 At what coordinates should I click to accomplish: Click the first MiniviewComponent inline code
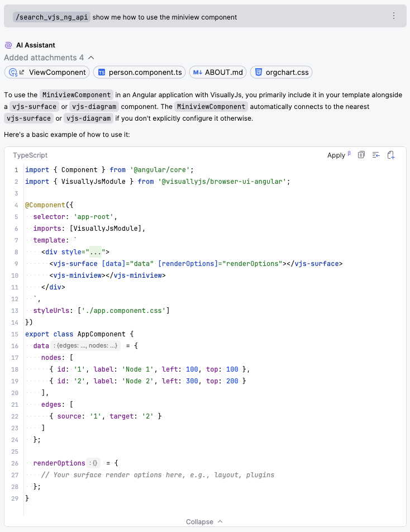pos(77,95)
